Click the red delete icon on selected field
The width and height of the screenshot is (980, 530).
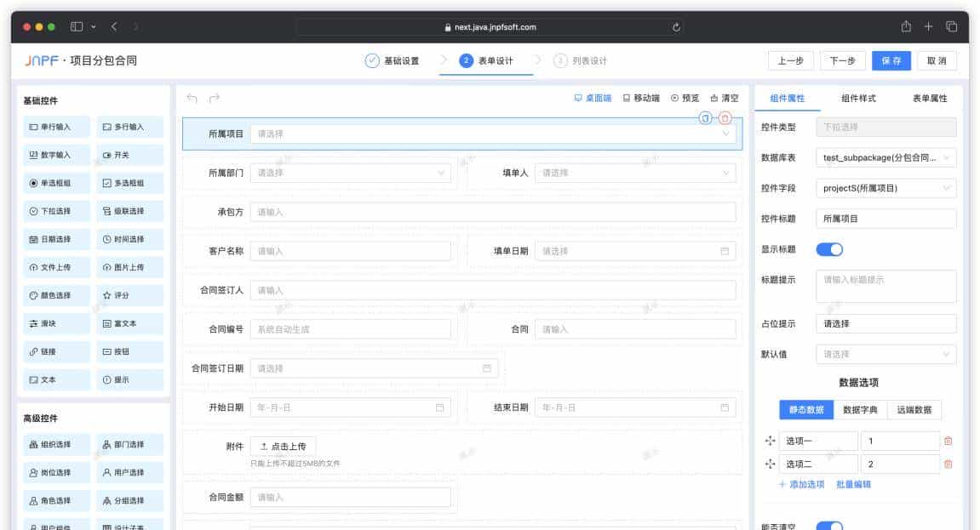pyautogui.click(x=725, y=118)
